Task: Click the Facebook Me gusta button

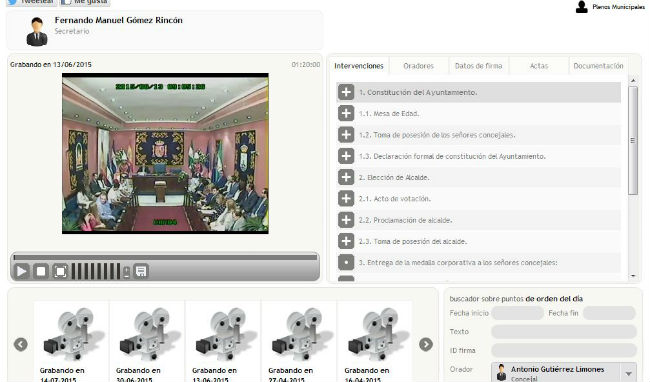Action: point(85,2)
